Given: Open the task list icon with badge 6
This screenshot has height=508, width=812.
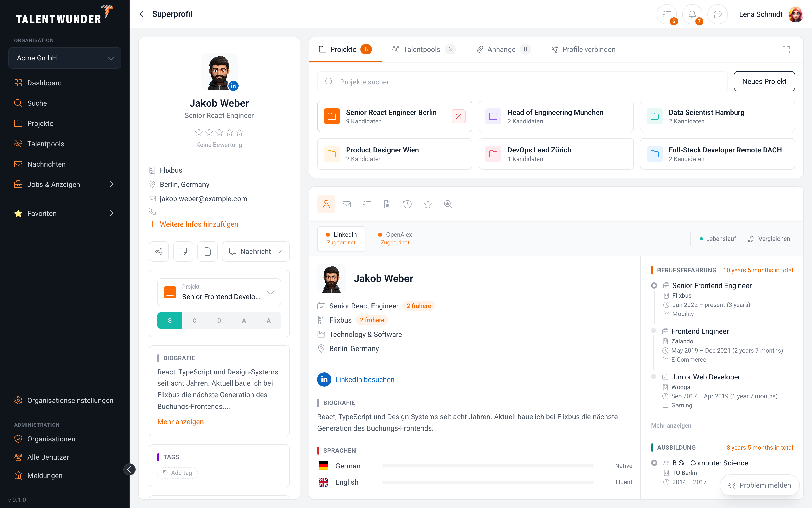Looking at the screenshot, I should point(667,14).
